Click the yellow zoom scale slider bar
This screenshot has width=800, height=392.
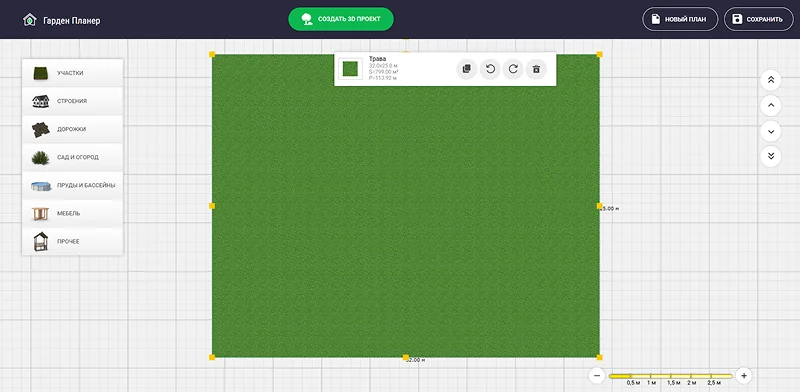coord(670,376)
